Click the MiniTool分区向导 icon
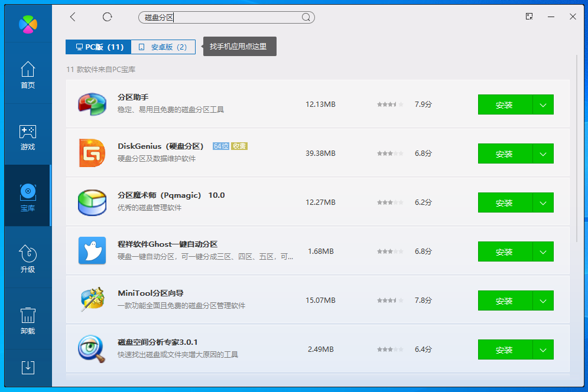Screen dimensions: 588x392 92,299
